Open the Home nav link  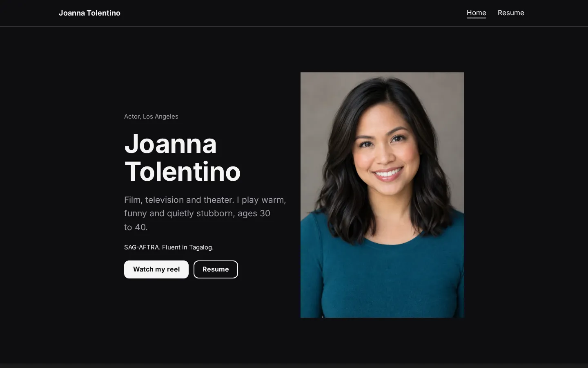pyautogui.click(x=476, y=13)
